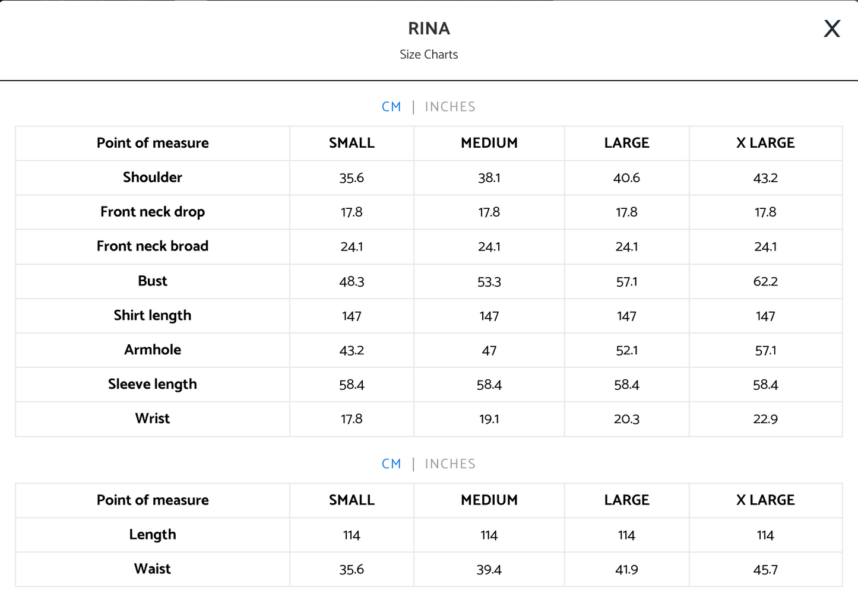The image size is (858, 616).
Task: Click the Waist value 41.9 for LARGE
Action: [626, 570]
